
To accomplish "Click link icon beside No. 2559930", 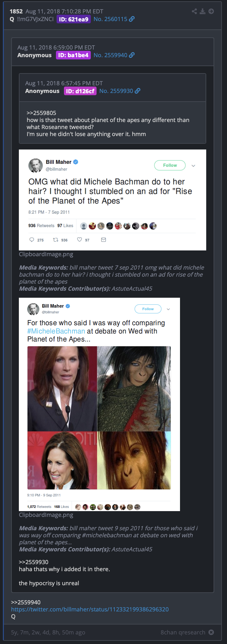I will 137,91.
